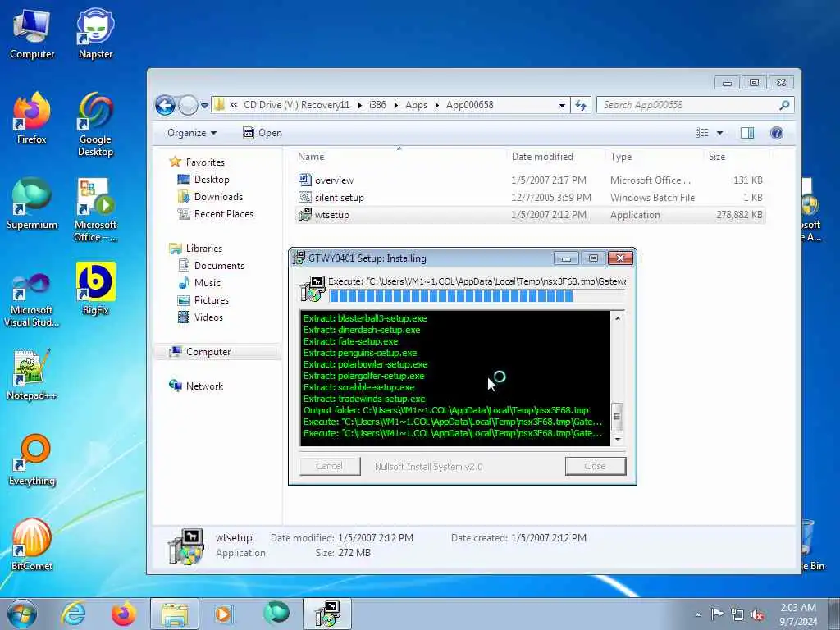
Task: Open the view options dropdown arrow
Action: point(719,133)
